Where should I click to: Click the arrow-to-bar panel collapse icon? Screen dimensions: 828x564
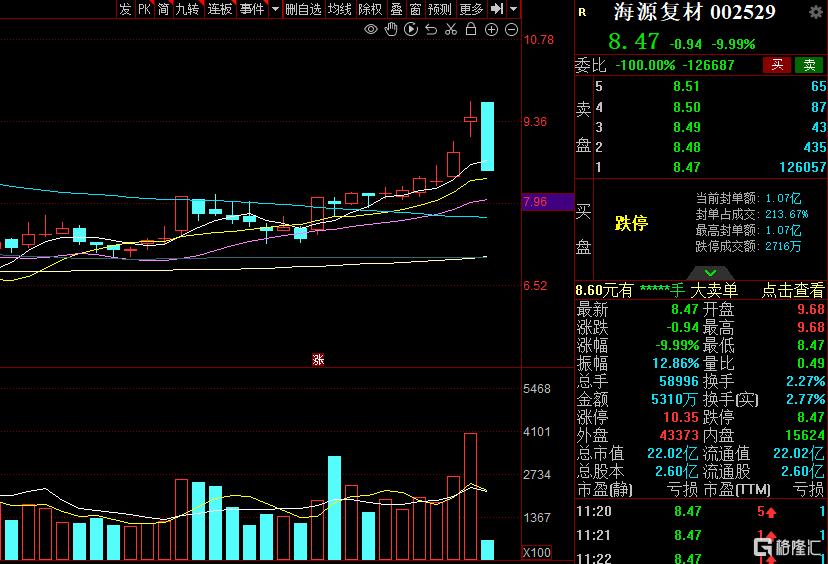(497, 8)
